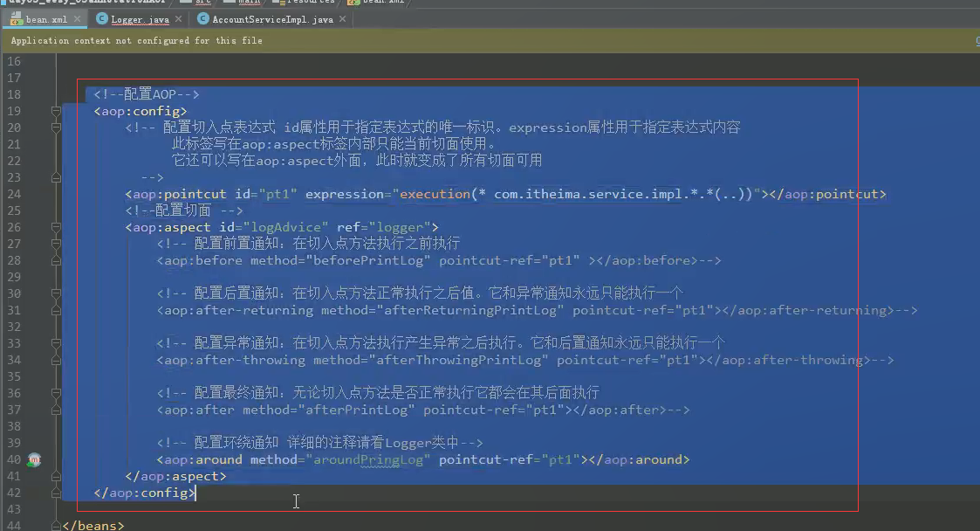
Task: Click the aop:pointcut id value "pt1"
Action: click(278, 194)
